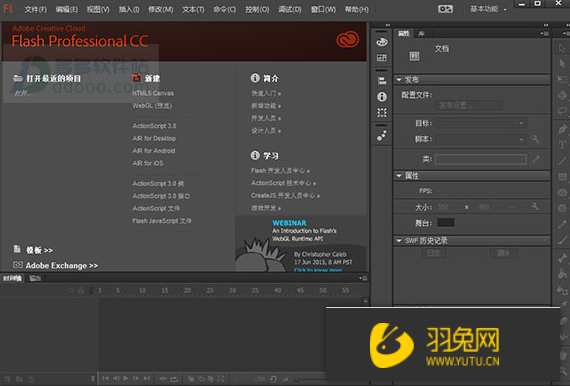
Task: Switch to the 库 library tab
Action: pos(421,34)
